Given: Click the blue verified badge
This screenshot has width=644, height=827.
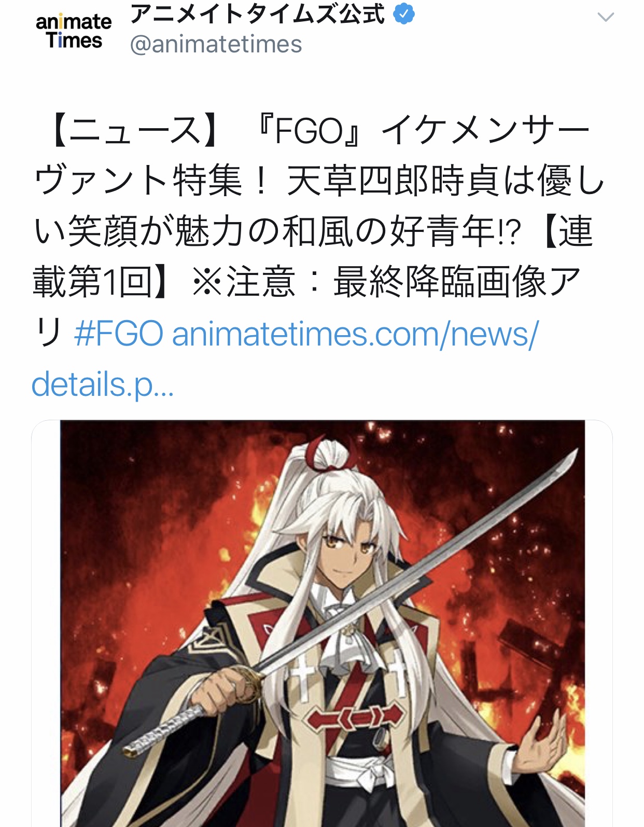Looking at the screenshot, I should click(x=404, y=14).
